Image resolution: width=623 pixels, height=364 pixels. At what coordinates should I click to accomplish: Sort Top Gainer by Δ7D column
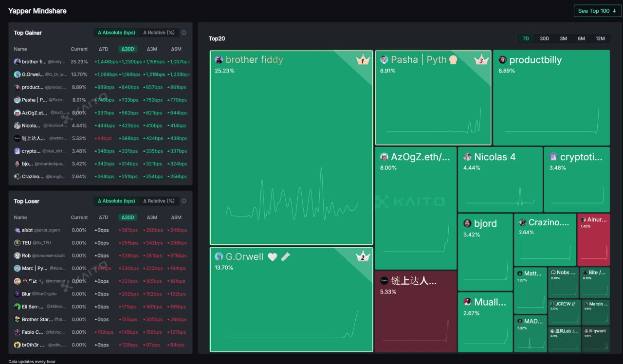pyautogui.click(x=103, y=49)
